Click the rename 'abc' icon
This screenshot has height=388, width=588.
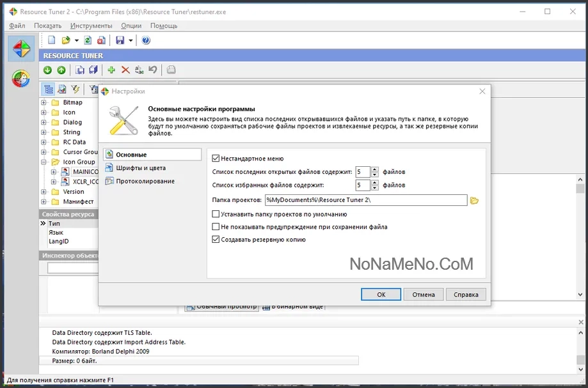[139, 70]
